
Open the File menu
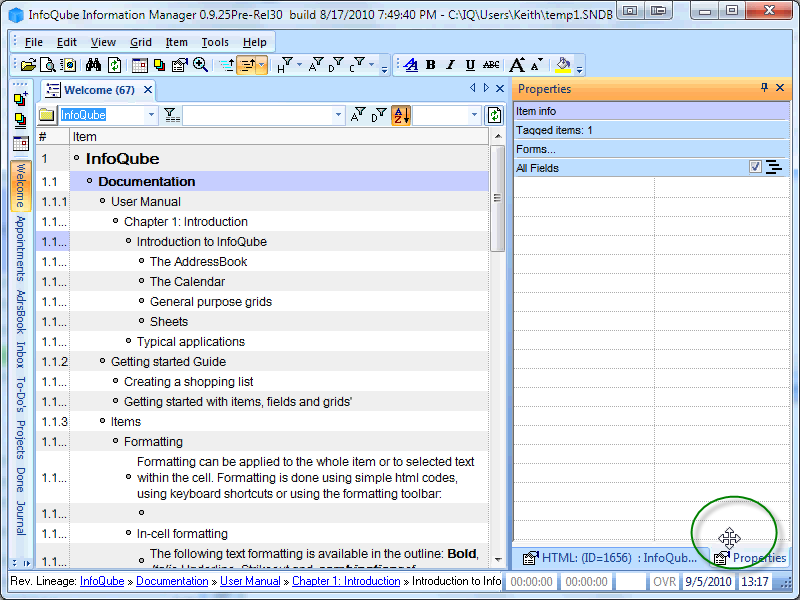34,42
